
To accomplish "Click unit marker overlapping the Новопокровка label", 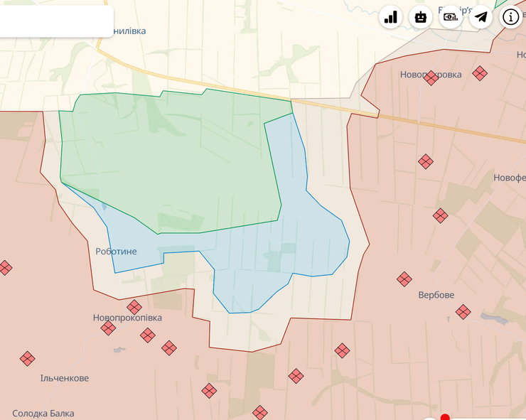I will [x=431, y=78].
